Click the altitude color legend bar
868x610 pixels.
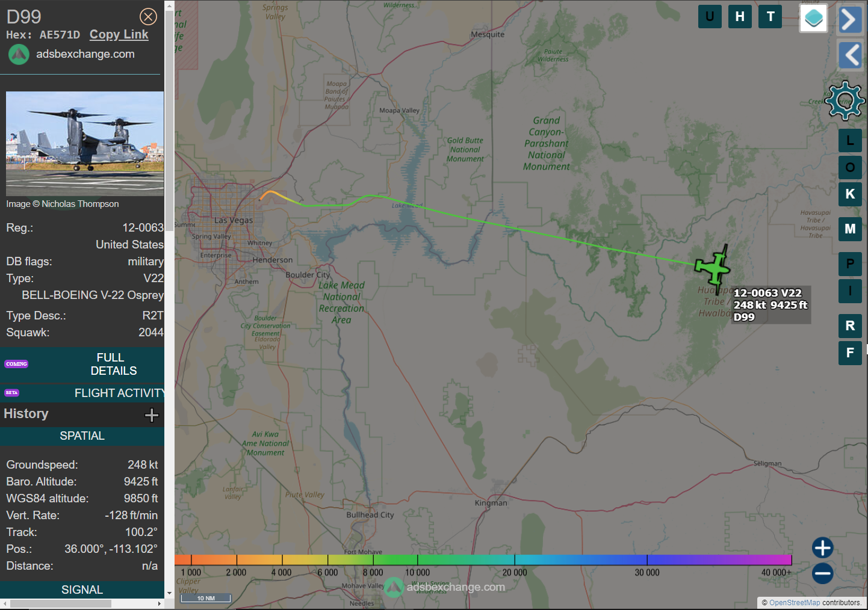(x=483, y=560)
